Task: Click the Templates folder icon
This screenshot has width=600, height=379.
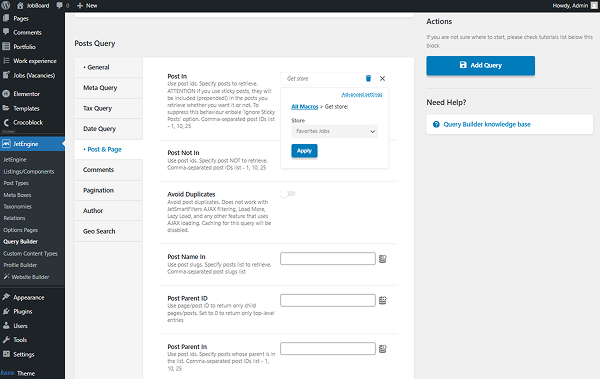Action: [6, 108]
